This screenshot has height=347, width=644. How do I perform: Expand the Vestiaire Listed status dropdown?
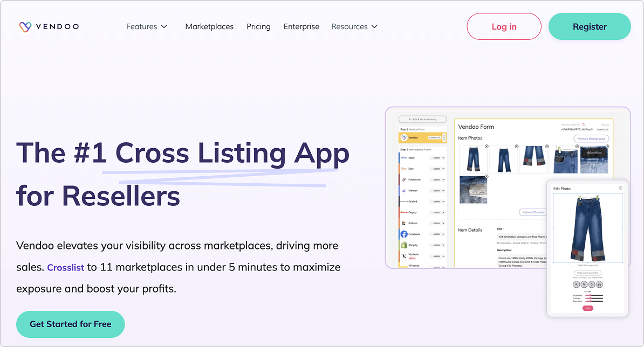[437, 256]
